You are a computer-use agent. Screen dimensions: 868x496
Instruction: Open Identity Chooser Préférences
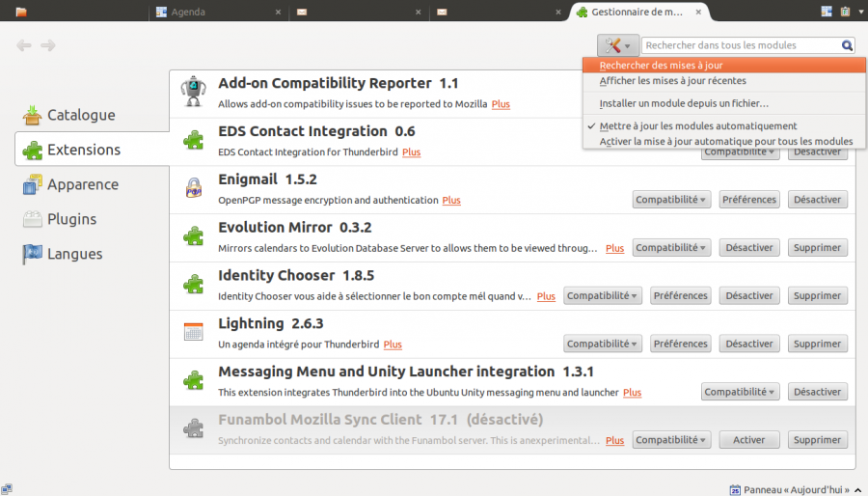680,296
